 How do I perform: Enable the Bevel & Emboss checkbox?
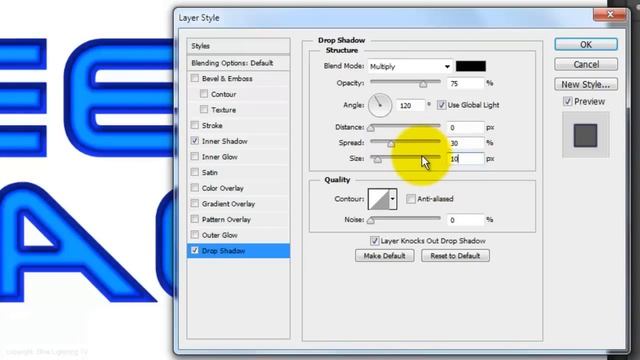click(x=195, y=78)
